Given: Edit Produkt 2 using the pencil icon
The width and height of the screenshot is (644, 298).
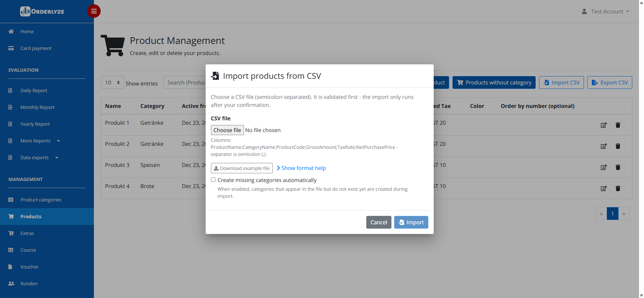Looking at the screenshot, I should (604, 146).
